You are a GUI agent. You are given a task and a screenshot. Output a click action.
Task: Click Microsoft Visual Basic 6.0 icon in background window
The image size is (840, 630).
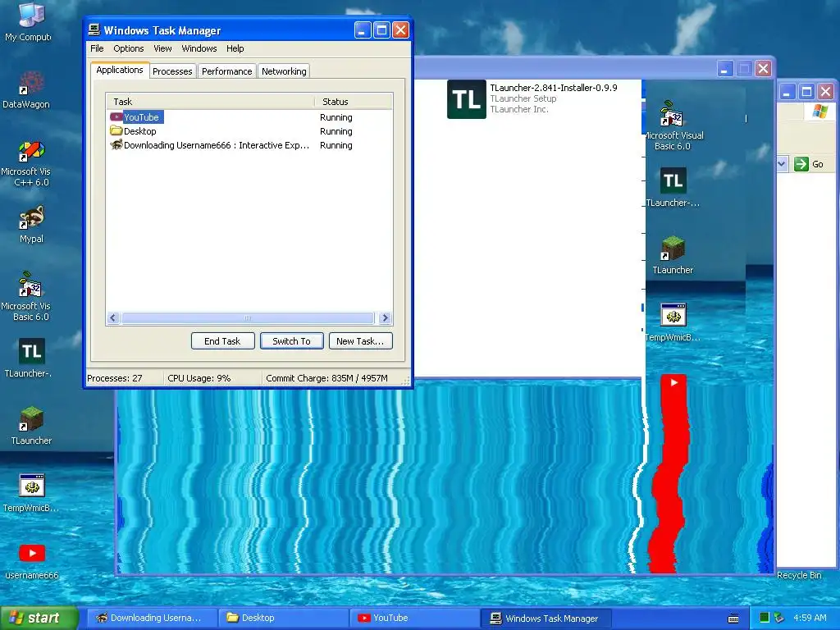coord(672,113)
